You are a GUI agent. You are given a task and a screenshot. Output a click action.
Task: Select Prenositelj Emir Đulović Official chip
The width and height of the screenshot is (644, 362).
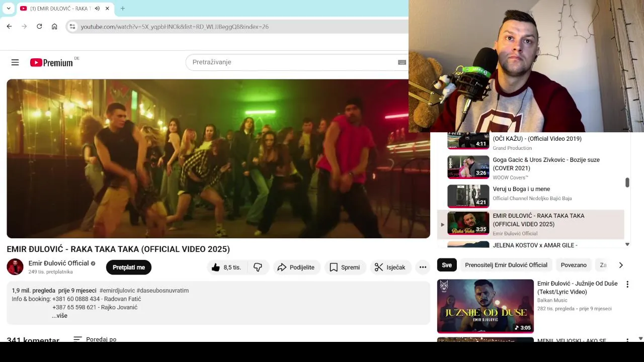click(x=506, y=265)
